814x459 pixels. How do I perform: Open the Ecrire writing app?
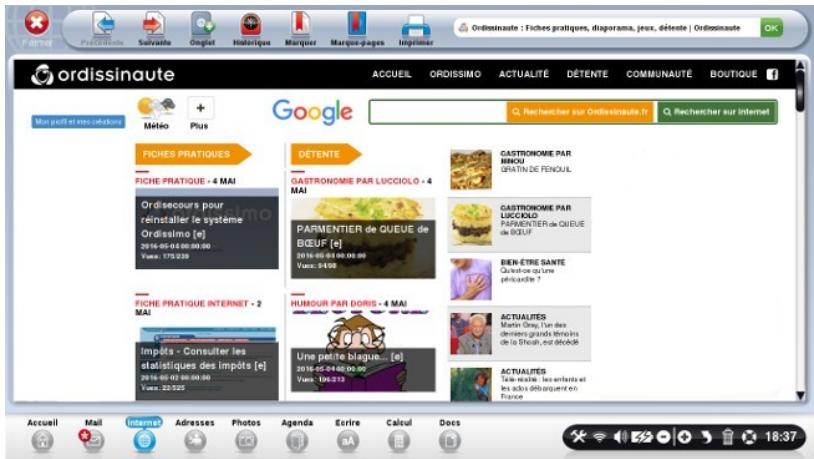[347, 435]
